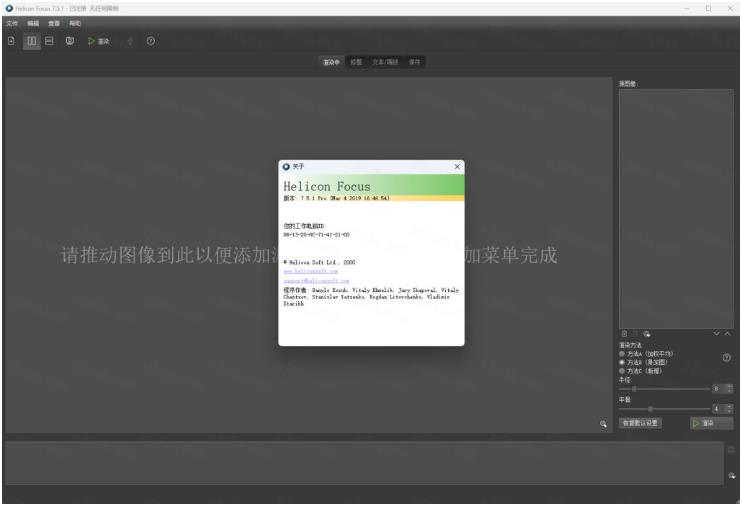Click the 渲染 render button in right panel
The image size is (742, 506).
click(711, 423)
